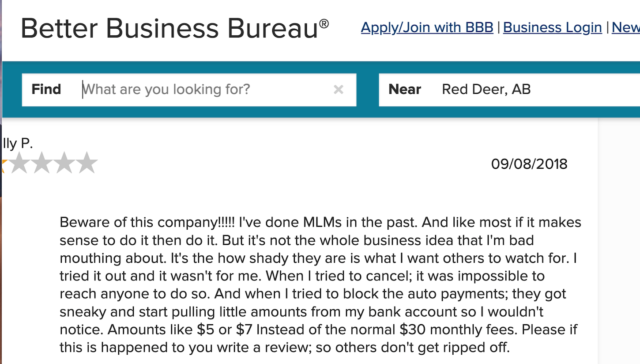The width and height of the screenshot is (640, 364).
Task: Clear the Find search field with X icon
Action: point(338,89)
